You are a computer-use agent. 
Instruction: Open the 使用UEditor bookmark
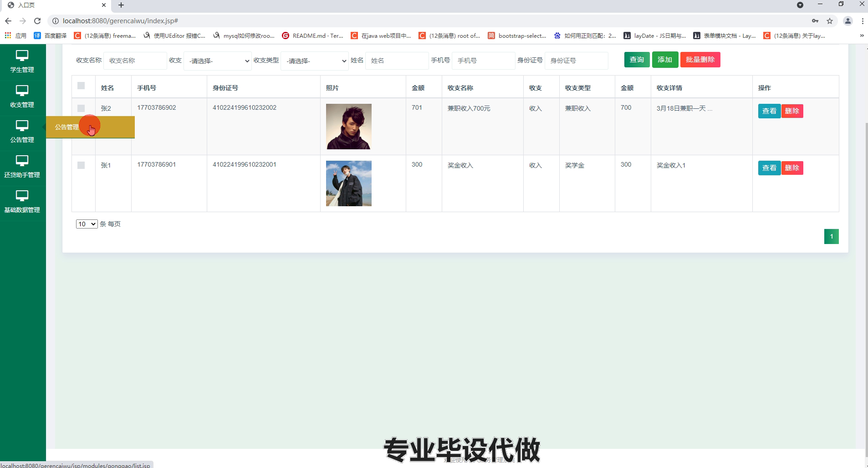(x=174, y=36)
